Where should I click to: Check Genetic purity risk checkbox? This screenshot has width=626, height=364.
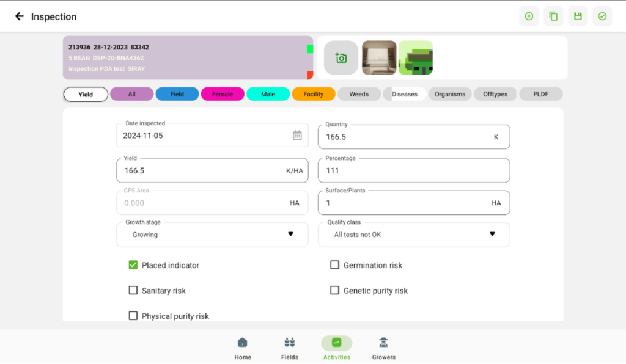[x=334, y=291]
